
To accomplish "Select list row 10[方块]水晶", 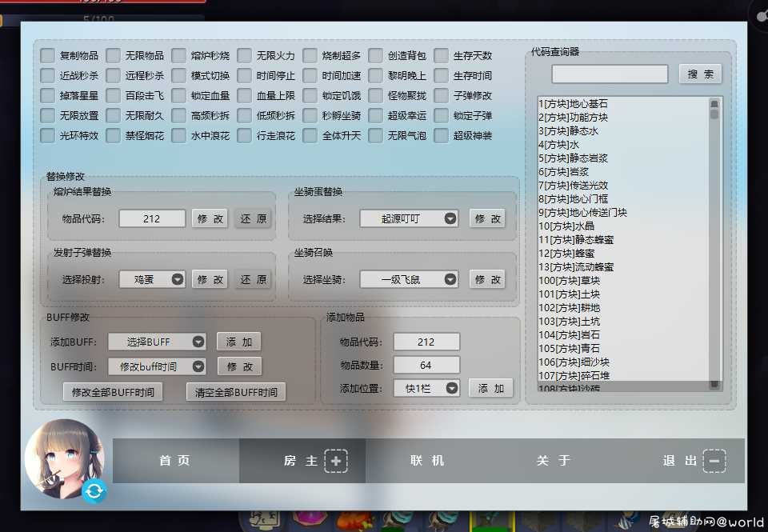I will click(x=623, y=226).
